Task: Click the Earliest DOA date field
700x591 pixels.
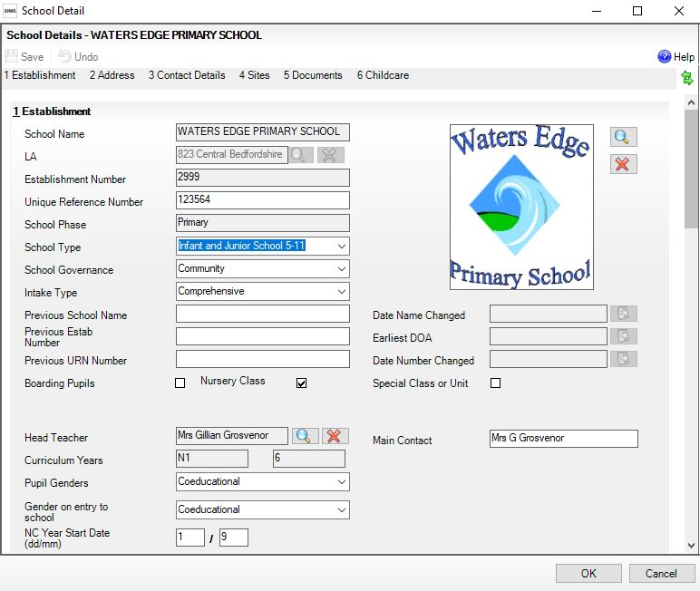Action: click(549, 336)
